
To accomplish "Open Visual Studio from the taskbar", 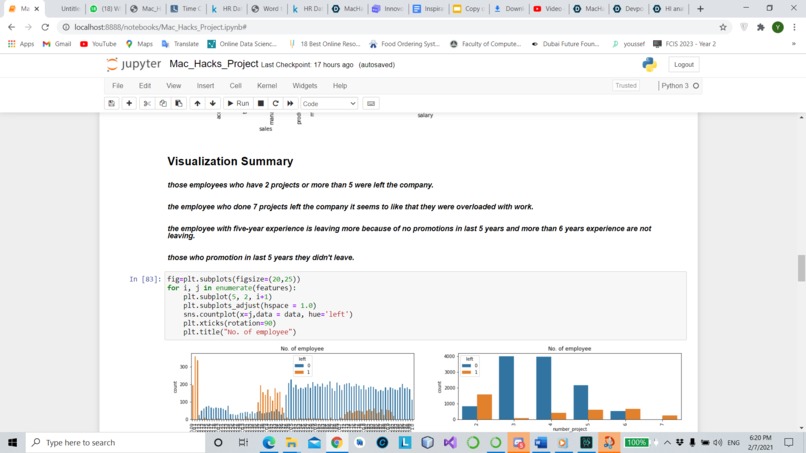I will point(450,442).
